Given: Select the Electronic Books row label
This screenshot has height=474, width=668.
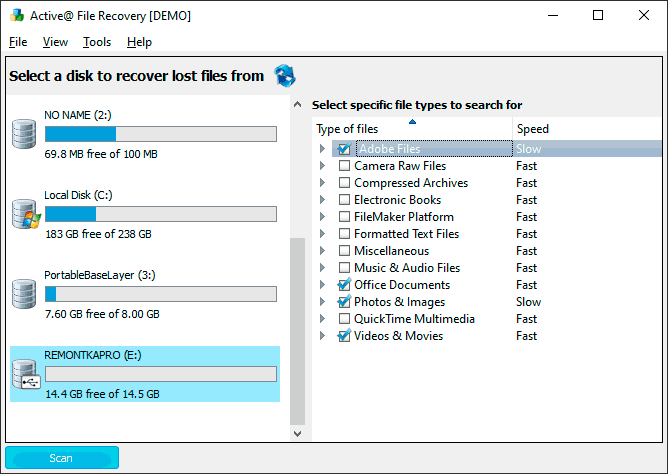Looking at the screenshot, I should pos(397,200).
